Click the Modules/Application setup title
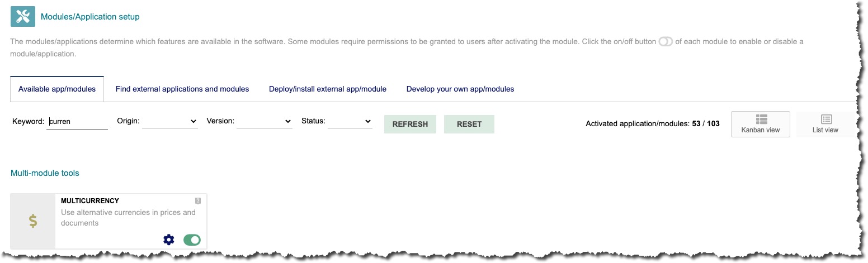Screen dimensions: 868x263 [90, 17]
